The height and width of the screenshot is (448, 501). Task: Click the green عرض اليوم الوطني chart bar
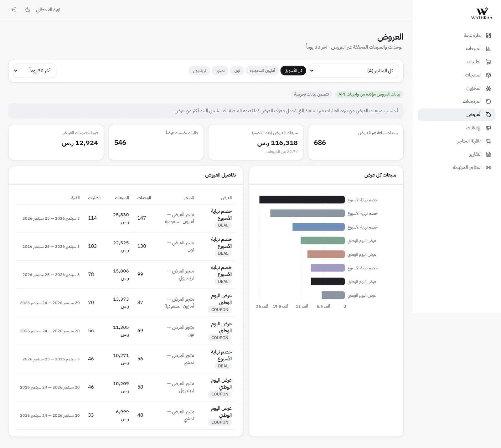323,241
